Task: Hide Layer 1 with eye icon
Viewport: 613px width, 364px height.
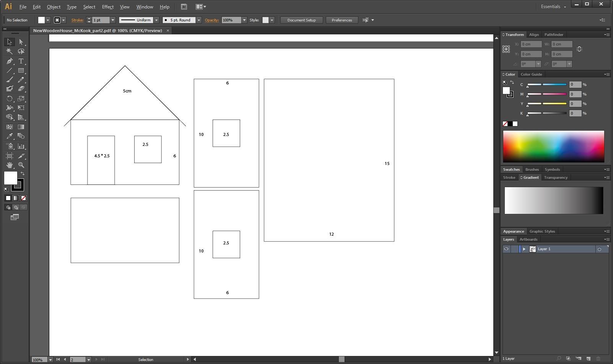Action: (506, 249)
